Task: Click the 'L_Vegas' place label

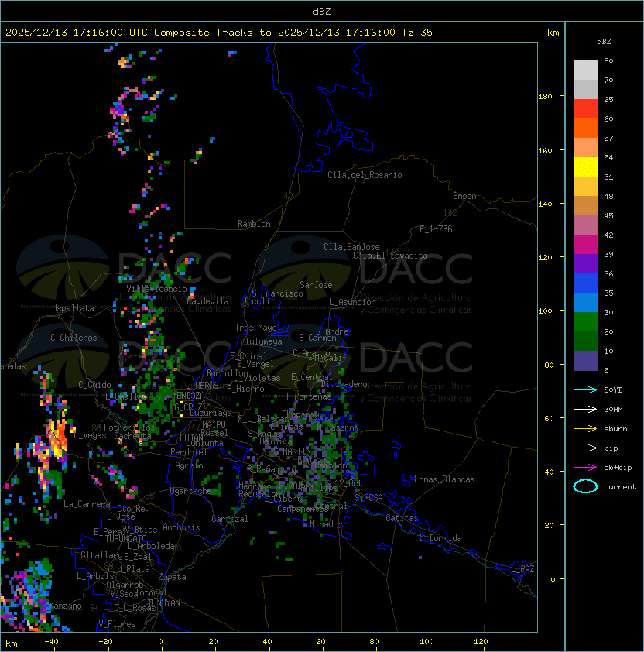Action: (90, 435)
